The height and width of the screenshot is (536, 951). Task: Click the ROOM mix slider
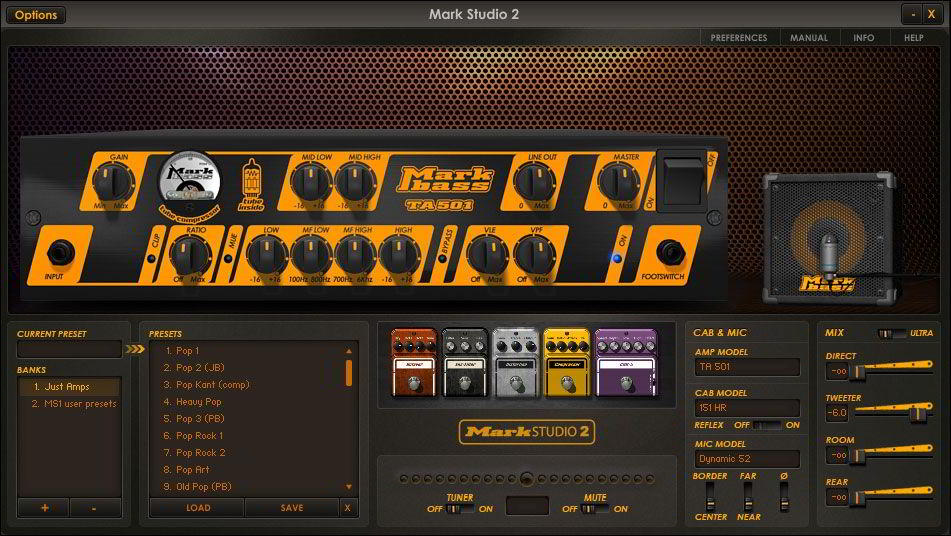coord(892,455)
